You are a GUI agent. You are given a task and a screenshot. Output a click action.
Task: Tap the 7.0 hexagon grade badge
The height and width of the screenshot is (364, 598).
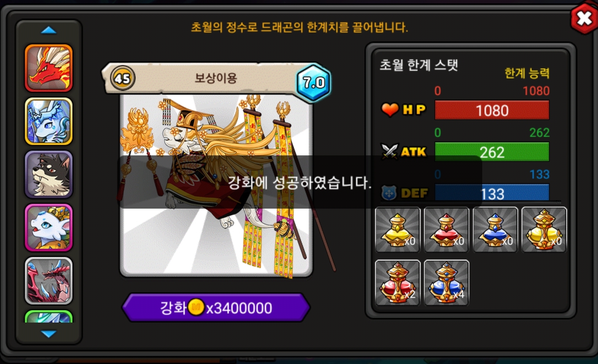click(314, 83)
